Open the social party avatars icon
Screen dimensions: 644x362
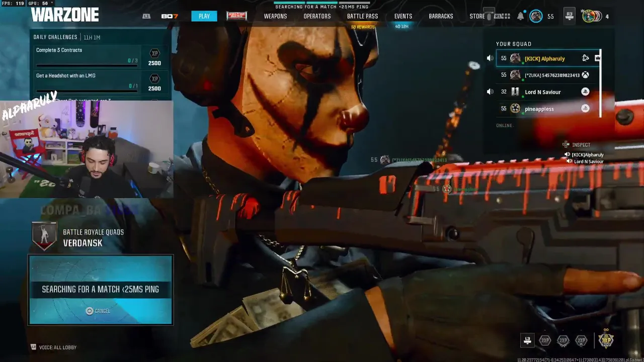coord(592,16)
